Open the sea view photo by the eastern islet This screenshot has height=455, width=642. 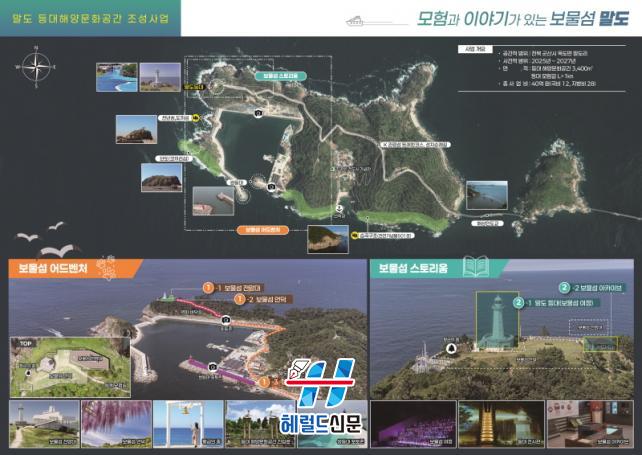coord(487,195)
